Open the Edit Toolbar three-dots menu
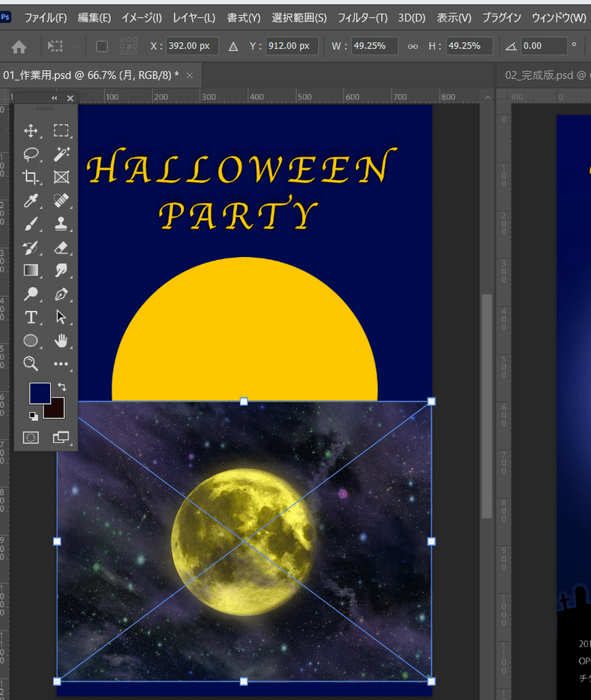This screenshot has height=700, width=591. pos(61,364)
